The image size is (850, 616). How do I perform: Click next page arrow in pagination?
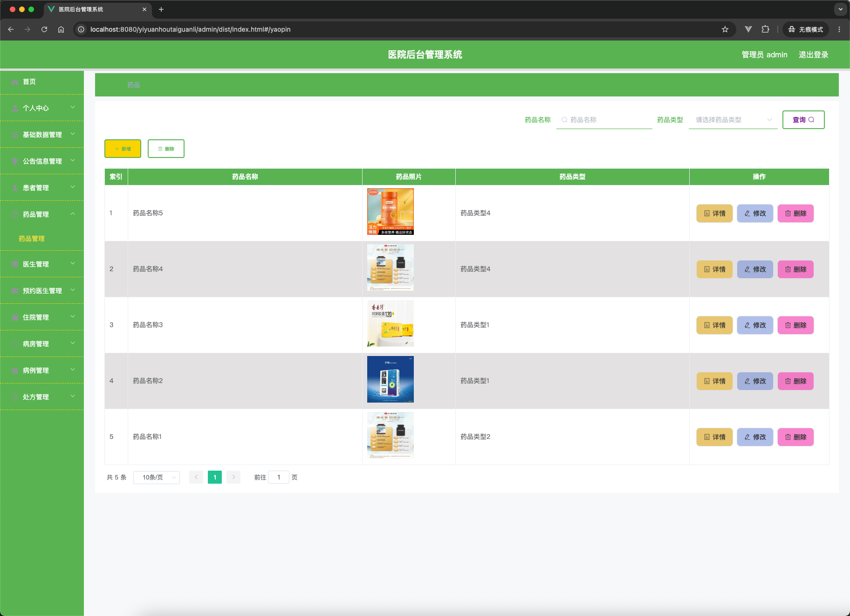[x=233, y=477]
